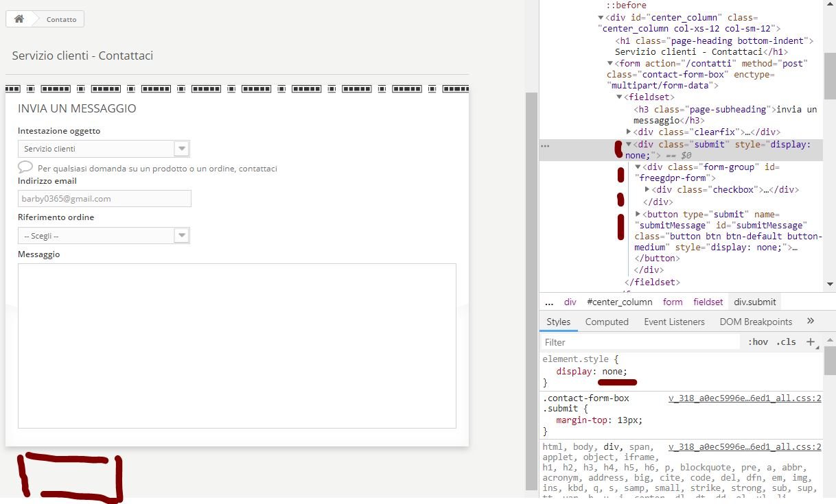Viewport: 836px width, 504px height.
Task: Collapse the fieldset node
Action: [619, 97]
